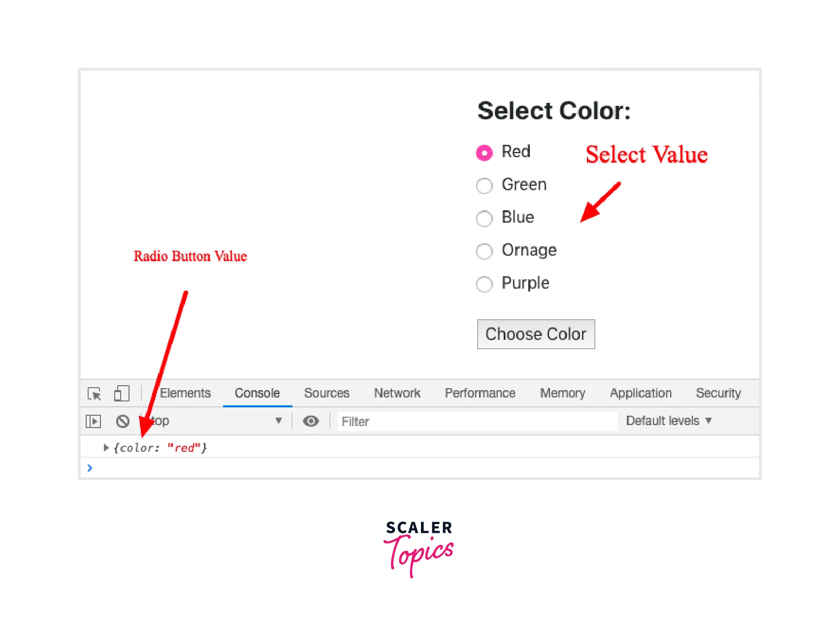Select the Green radio button
This screenshot has height=629, width=840.
[x=484, y=186]
